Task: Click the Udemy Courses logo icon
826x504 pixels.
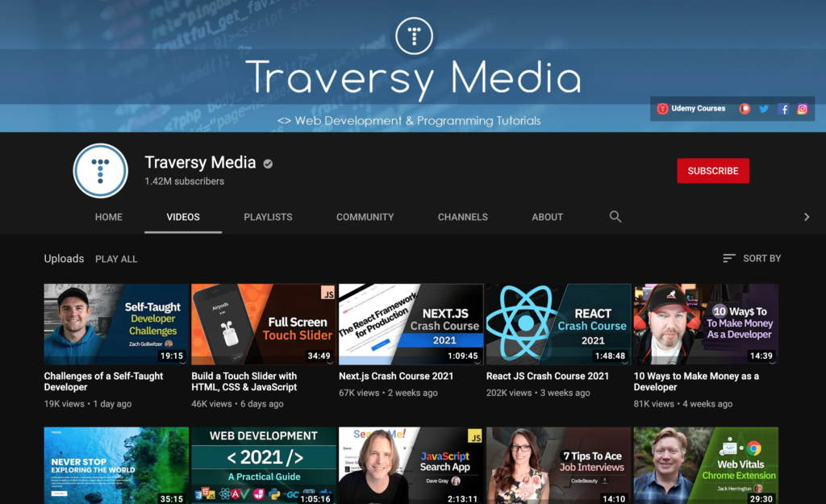Action: (662, 108)
